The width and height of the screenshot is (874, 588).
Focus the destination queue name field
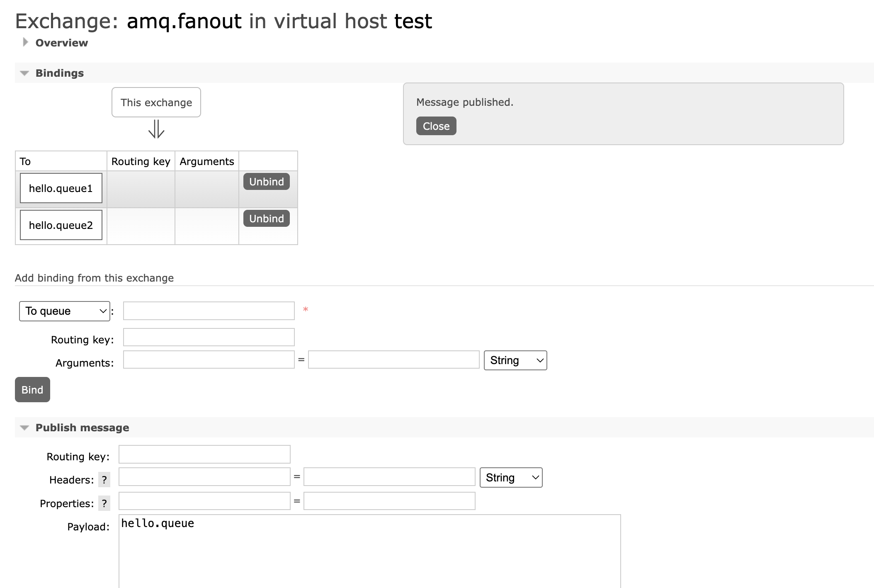coord(209,311)
